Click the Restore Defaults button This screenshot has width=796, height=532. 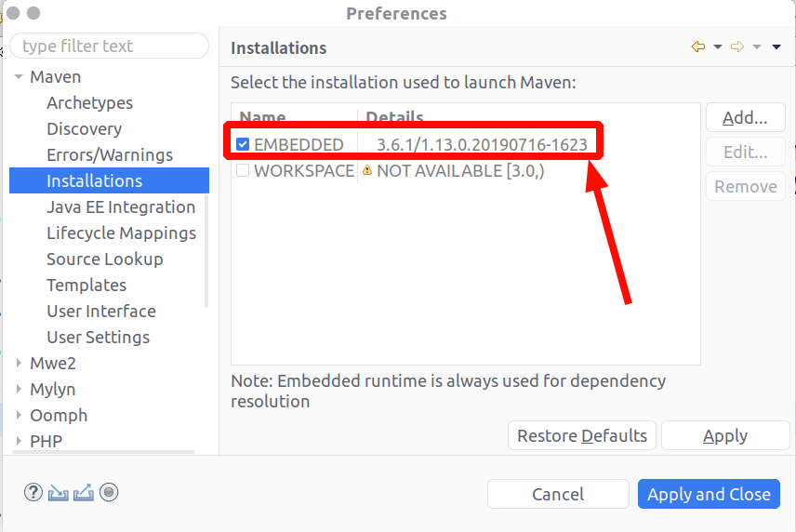coord(582,436)
